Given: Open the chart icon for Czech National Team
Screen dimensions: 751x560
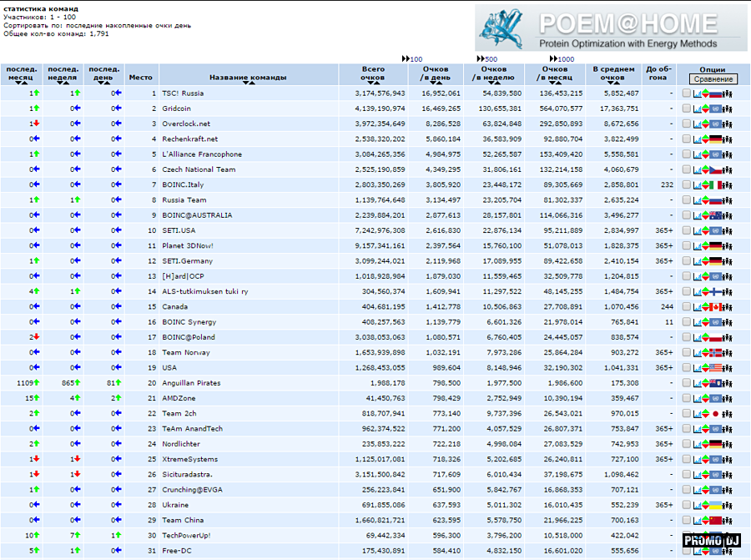Looking at the screenshot, I should (697, 169).
